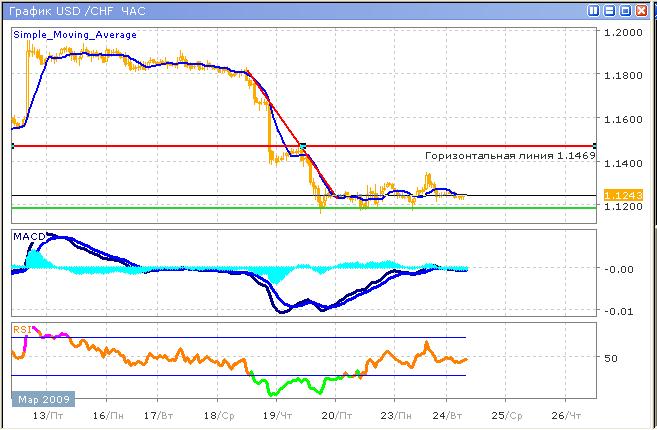This screenshot has width=657, height=430.
Task: Click the 13/Пт date axis label
Action: 49,416
